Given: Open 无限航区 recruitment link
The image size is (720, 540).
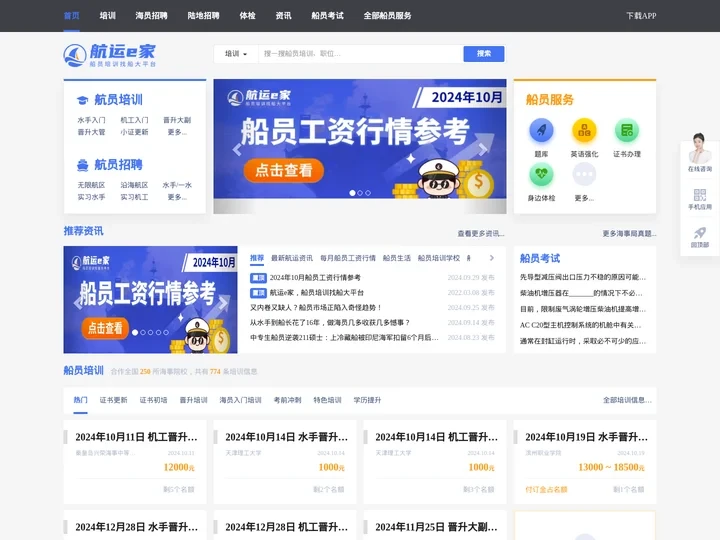Looking at the screenshot, I should click(91, 185).
